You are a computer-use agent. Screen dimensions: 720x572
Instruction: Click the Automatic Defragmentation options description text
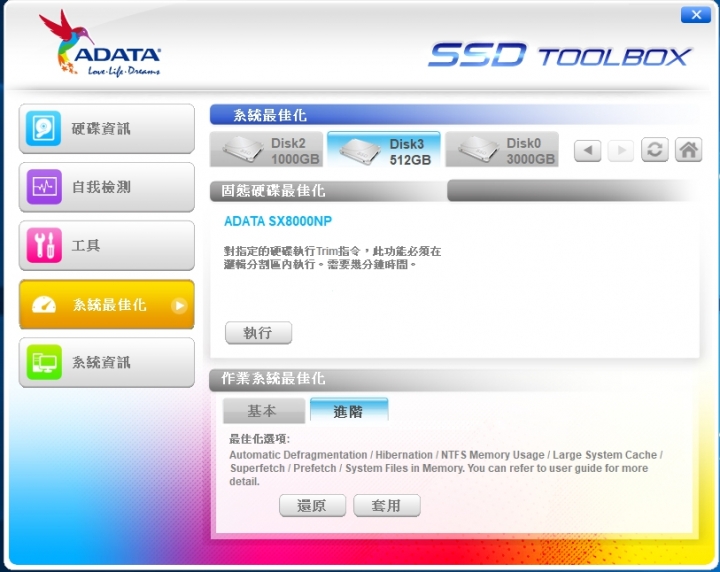(445, 468)
